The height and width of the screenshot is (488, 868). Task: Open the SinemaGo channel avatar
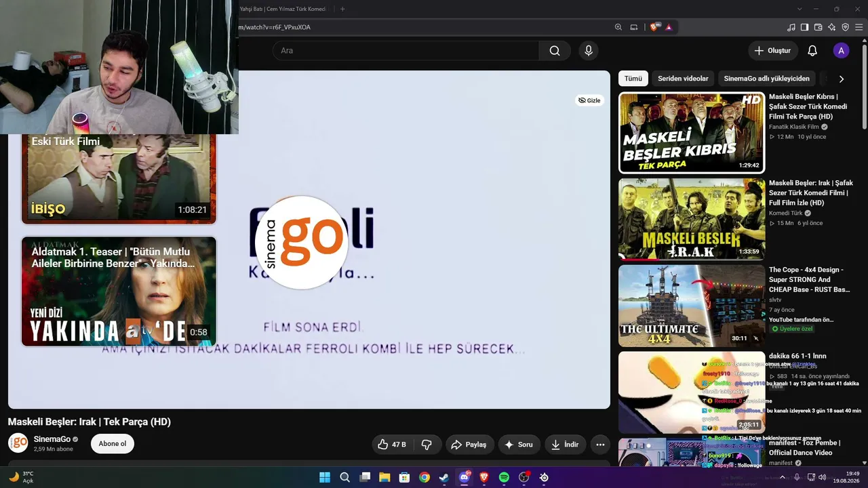coord(18,443)
